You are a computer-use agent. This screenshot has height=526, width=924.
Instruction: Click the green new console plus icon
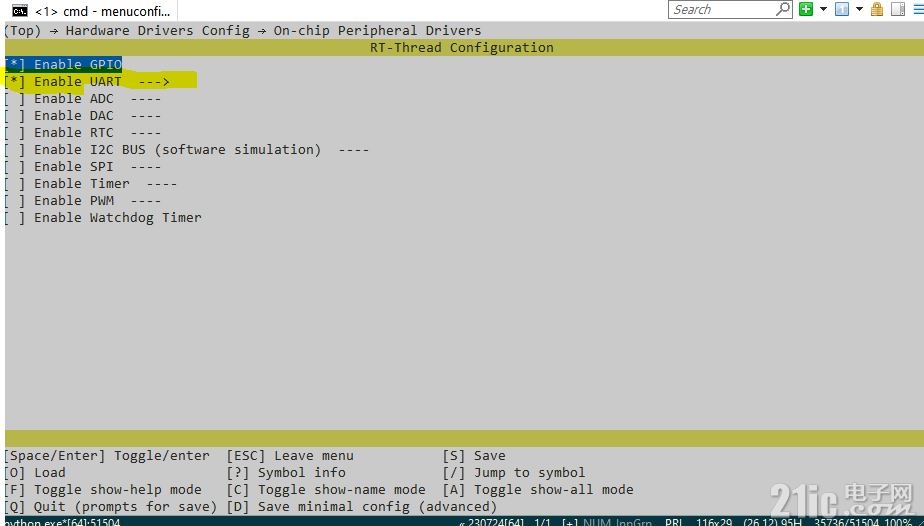point(806,9)
